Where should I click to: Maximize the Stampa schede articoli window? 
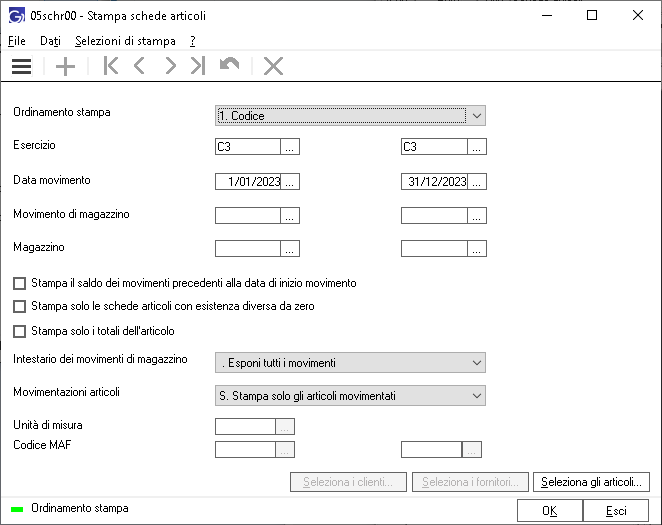(592, 16)
